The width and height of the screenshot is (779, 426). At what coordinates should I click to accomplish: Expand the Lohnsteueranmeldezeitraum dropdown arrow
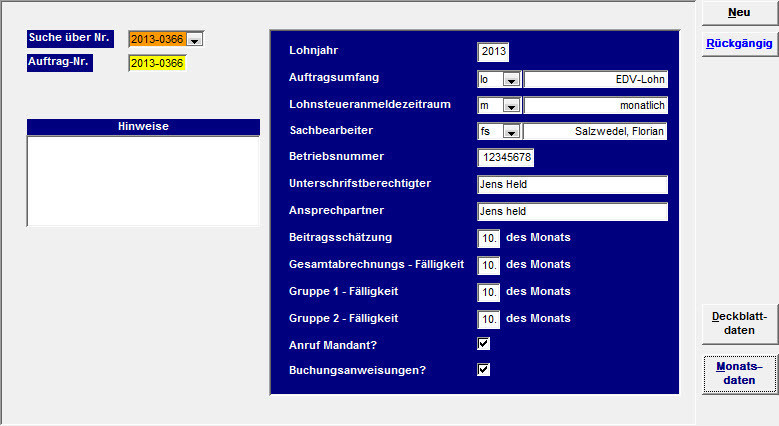(x=511, y=106)
